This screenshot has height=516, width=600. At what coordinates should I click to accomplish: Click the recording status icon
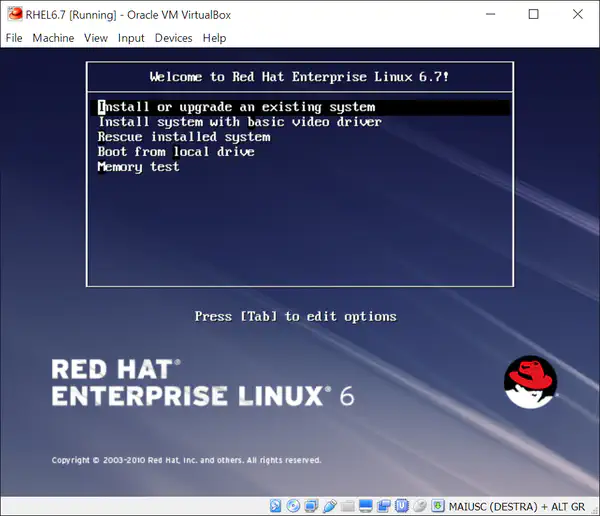pyautogui.click(x=383, y=506)
